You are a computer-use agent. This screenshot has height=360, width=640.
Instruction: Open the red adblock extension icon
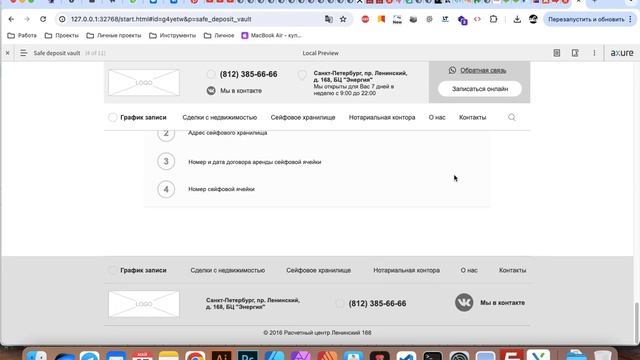pos(365,19)
